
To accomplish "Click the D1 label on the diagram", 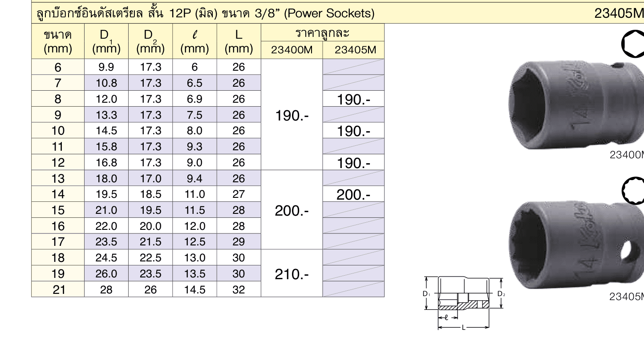I will click(426, 294).
